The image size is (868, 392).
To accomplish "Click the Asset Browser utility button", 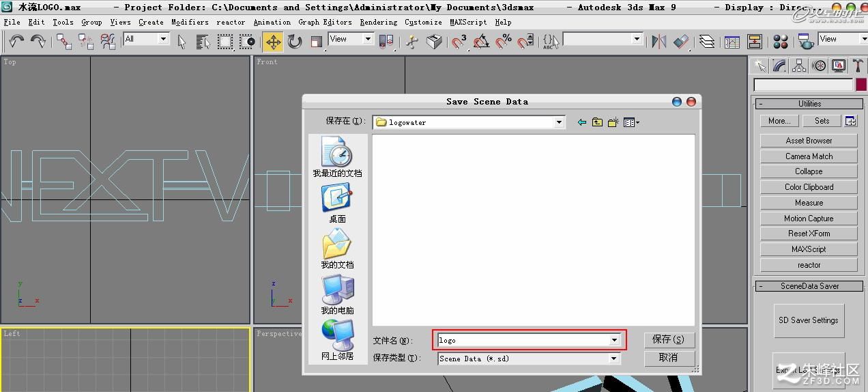I will (809, 141).
